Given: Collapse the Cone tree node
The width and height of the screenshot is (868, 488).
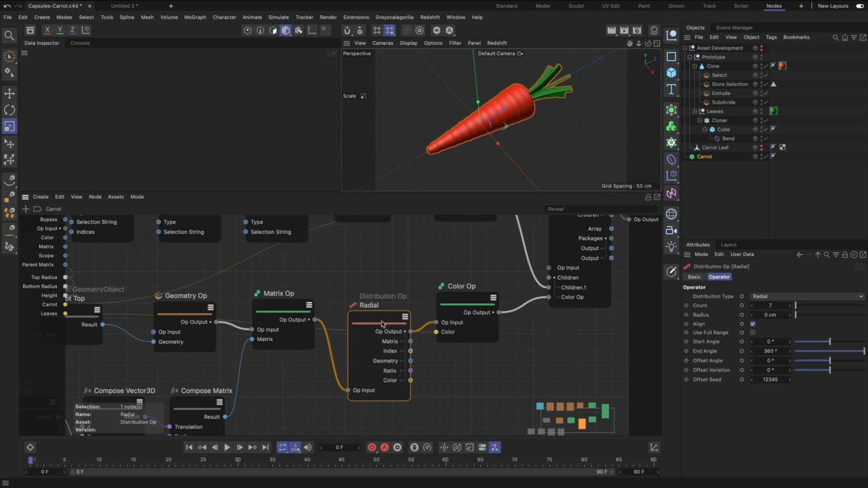Looking at the screenshot, I should 695,66.
